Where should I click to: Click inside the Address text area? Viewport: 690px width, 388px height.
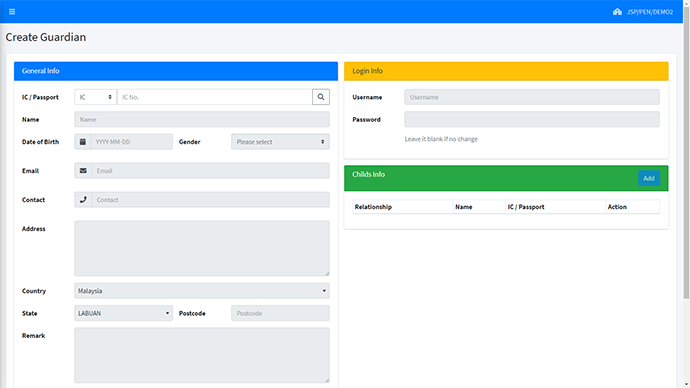pyautogui.click(x=202, y=249)
